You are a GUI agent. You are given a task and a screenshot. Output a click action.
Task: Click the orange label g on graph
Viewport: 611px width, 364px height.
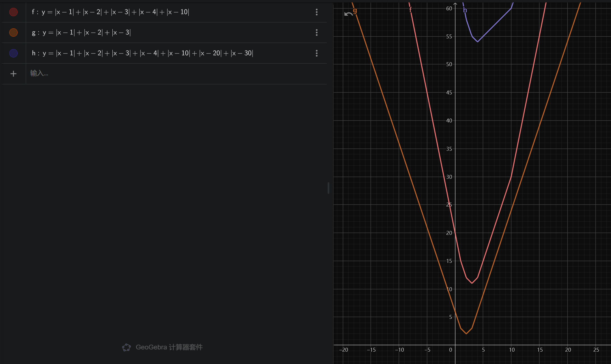(x=355, y=11)
